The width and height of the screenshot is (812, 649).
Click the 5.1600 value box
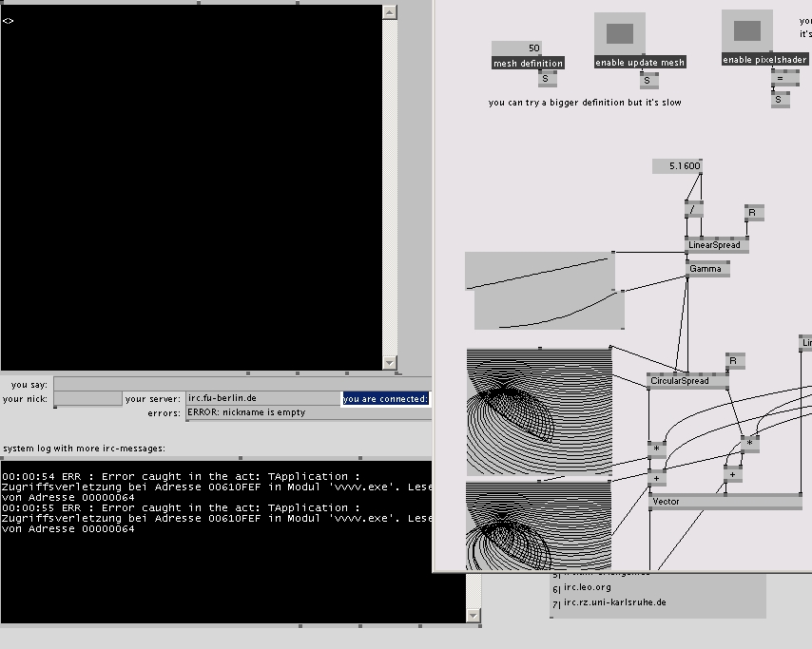[x=677, y=166]
